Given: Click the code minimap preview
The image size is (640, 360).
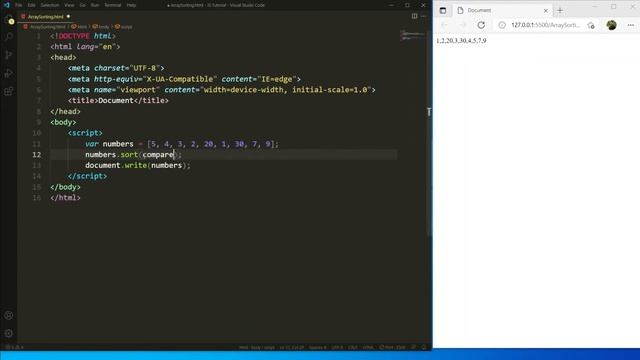Looking at the screenshot, I should tap(412, 36).
